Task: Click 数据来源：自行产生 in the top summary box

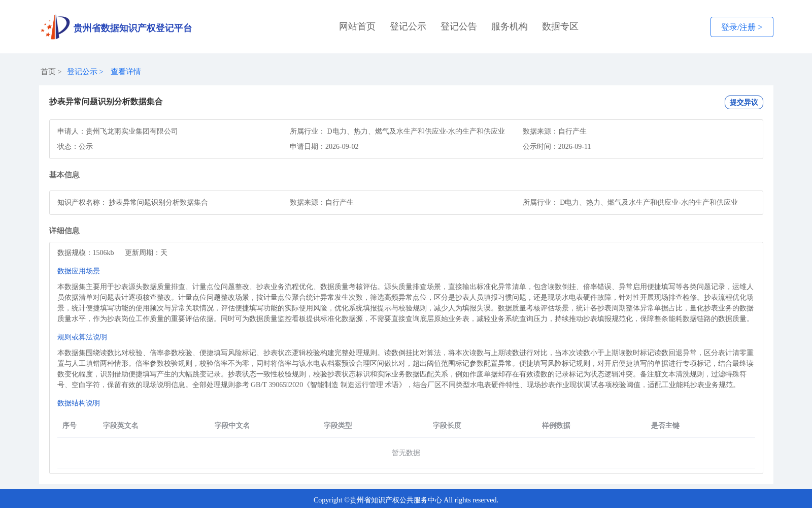Action: click(555, 131)
